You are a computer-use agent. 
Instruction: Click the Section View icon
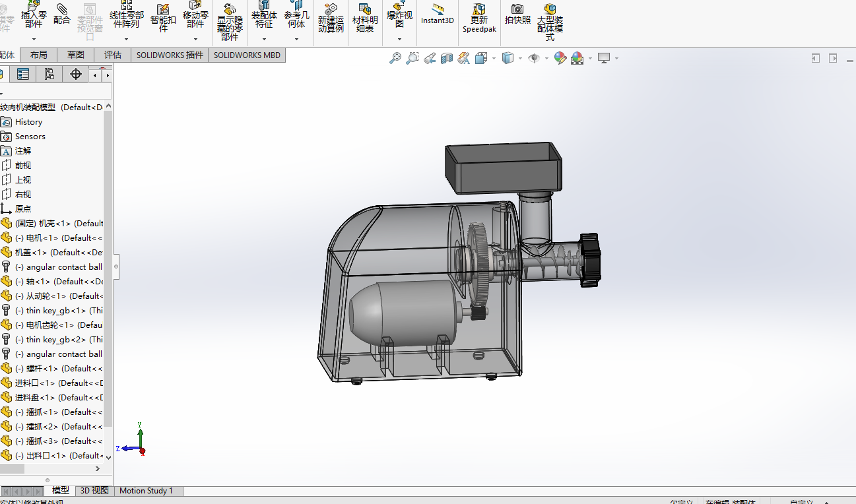[447, 58]
